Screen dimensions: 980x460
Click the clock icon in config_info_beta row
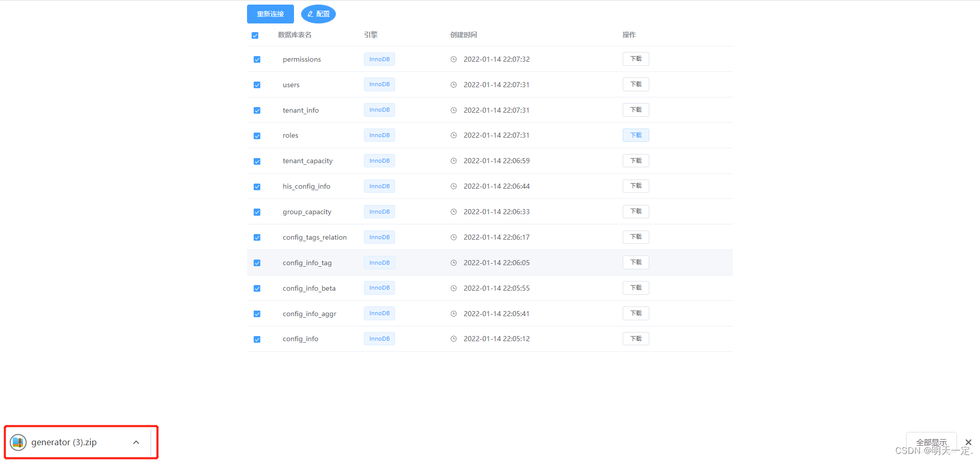pyautogui.click(x=453, y=288)
